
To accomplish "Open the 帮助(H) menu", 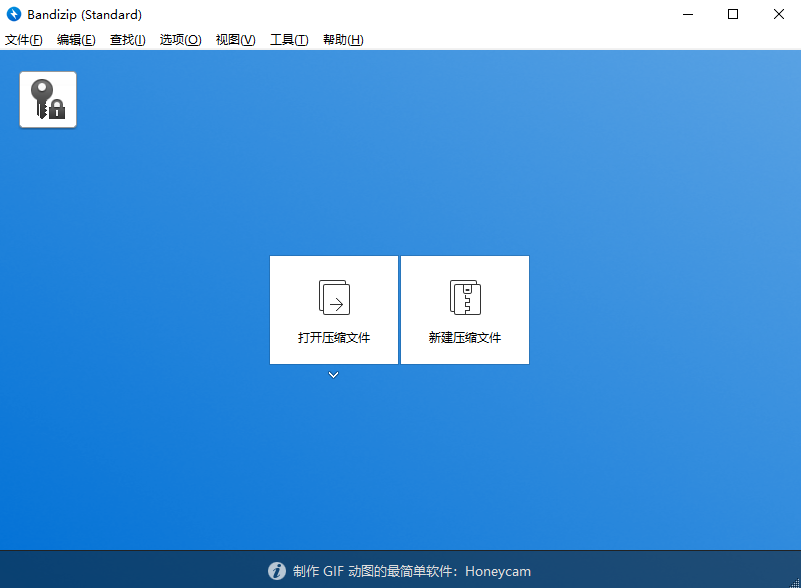I will click(342, 39).
